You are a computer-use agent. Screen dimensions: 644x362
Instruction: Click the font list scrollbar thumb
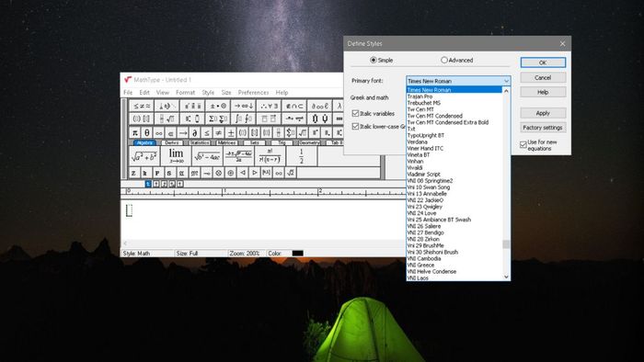[x=506, y=244]
